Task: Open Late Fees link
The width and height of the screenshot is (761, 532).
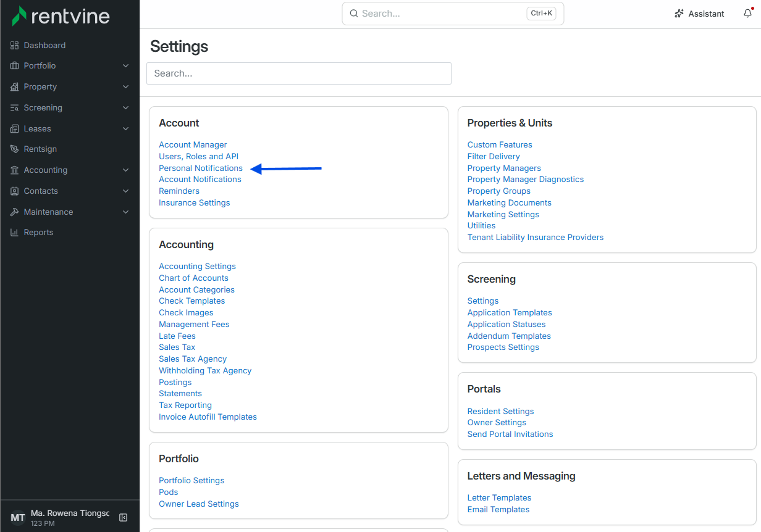Action: click(x=177, y=336)
